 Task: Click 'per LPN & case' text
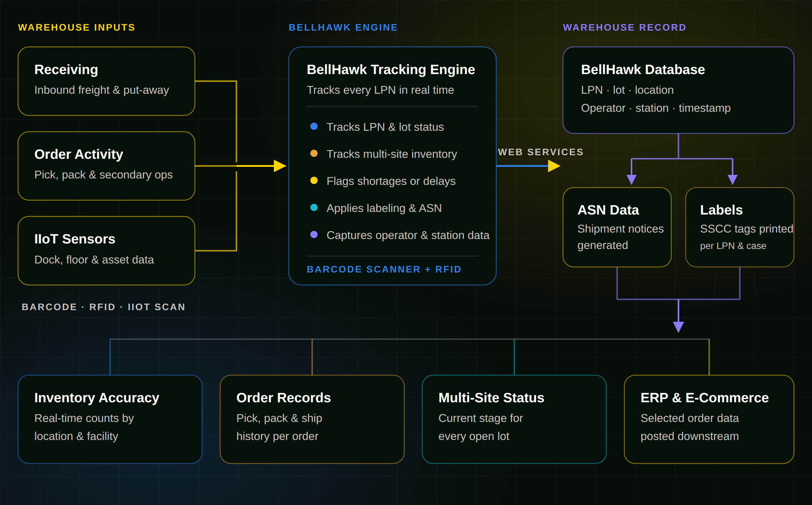tap(733, 246)
